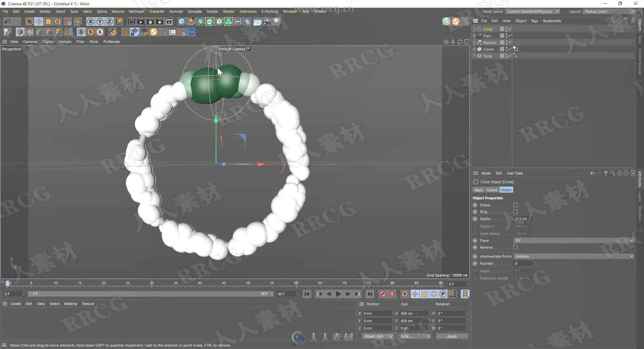
Task: Click the Torus object's material tag
Action: tap(516, 56)
